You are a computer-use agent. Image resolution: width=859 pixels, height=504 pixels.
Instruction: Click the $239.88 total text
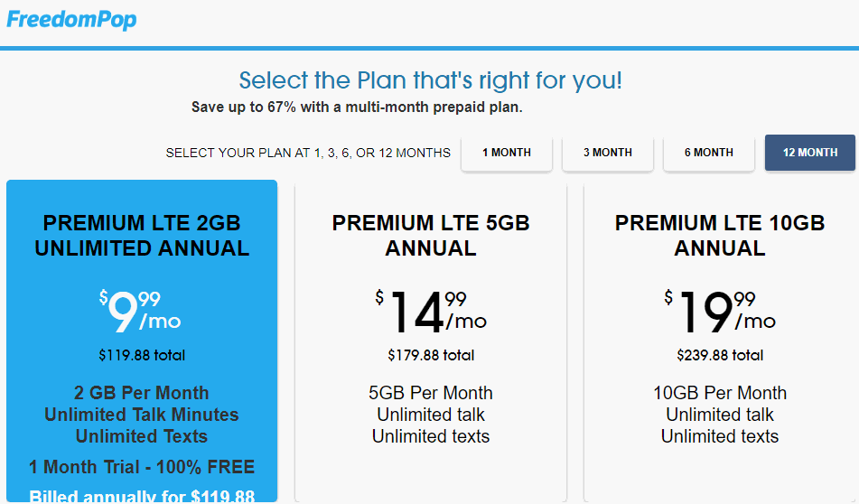click(x=720, y=356)
